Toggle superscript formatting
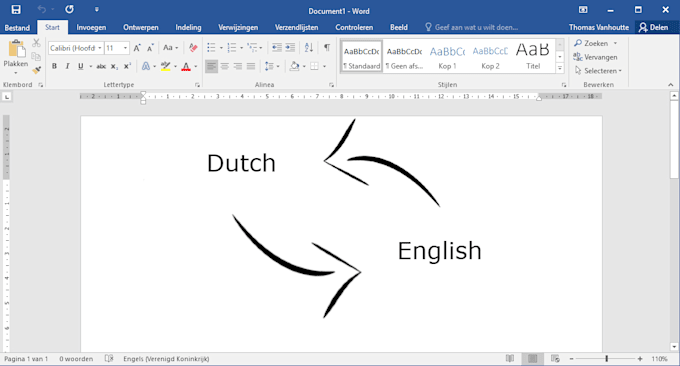The image size is (680, 366). pos(127,66)
